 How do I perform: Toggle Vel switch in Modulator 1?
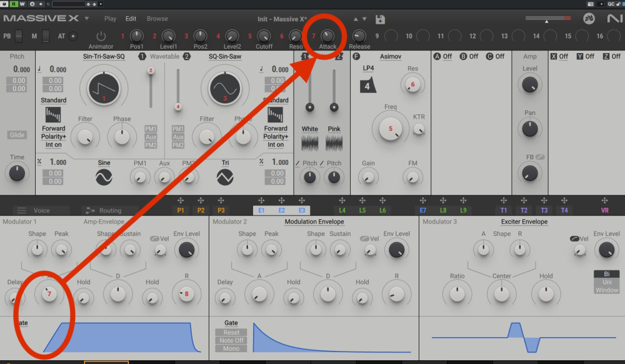(x=154, y=239)
